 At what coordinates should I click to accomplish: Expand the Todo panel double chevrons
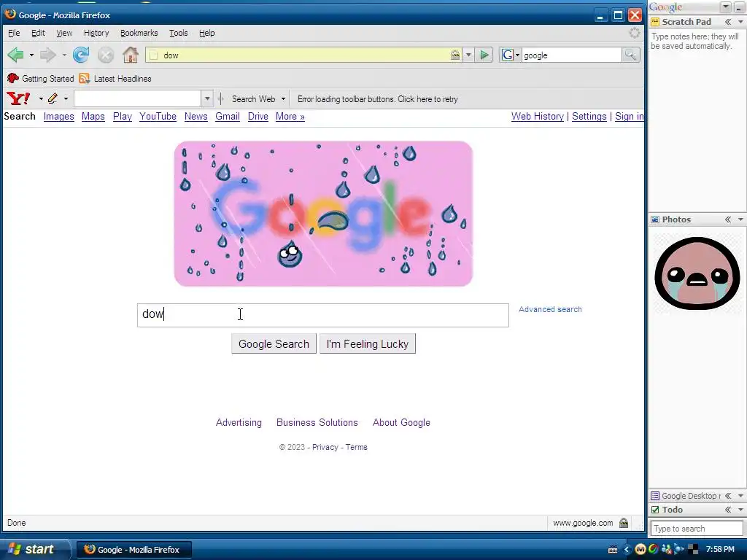click(x=728, y=510)
